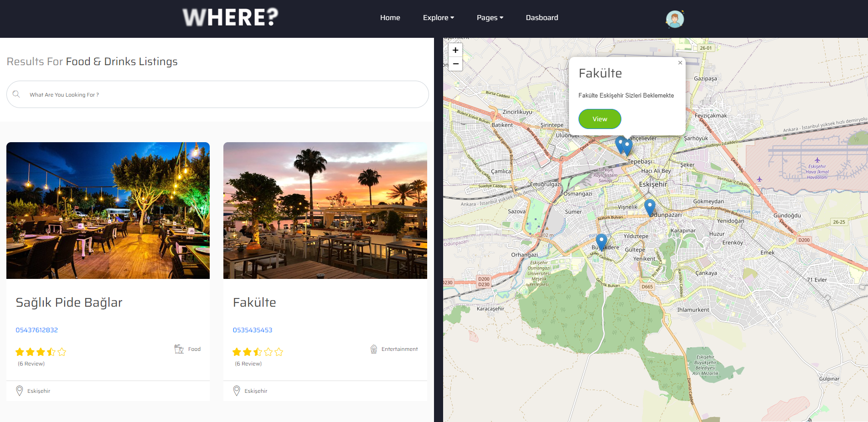Expand the Pages dropdown menu
The height and width of the screenshot is (422, 868).
(490, 18)
